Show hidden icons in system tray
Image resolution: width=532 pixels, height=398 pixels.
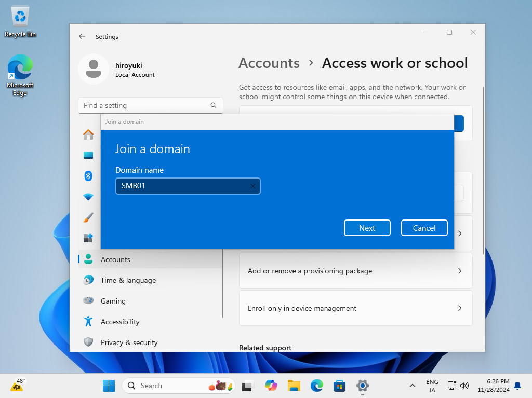[413, 386]
